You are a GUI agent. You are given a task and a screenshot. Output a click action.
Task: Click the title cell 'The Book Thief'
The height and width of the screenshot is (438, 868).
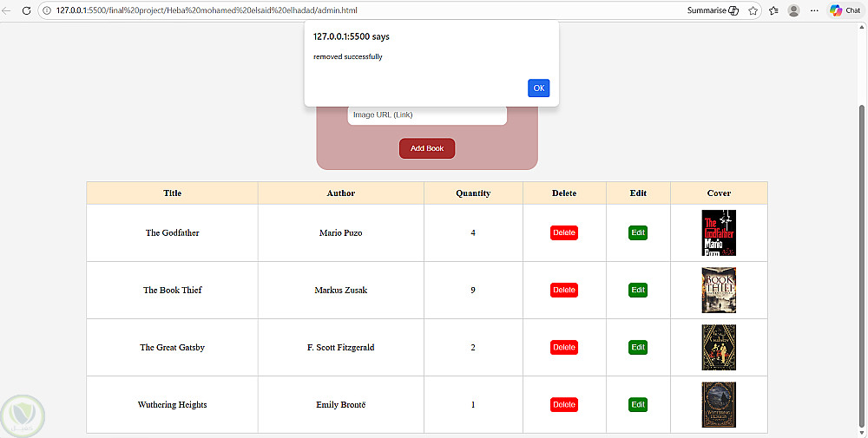click(x=172, y=290)
